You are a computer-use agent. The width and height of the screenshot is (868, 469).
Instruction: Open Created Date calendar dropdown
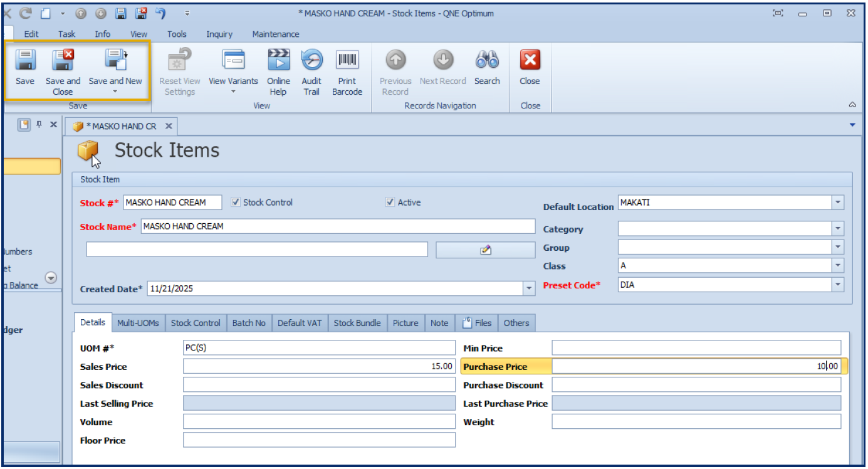[530, 288]
